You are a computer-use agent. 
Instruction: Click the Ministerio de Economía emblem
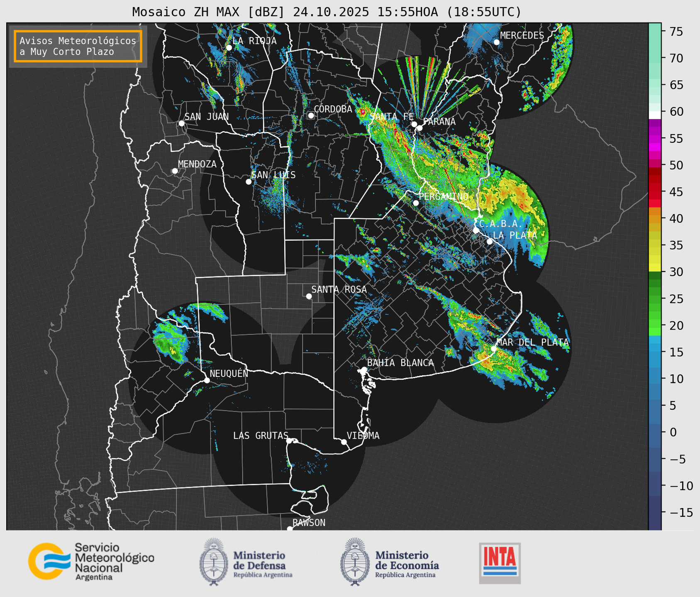[x=354, y=562]
